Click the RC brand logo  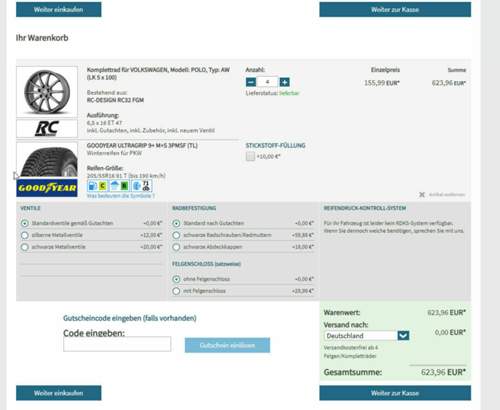click(x=47, y=128)
